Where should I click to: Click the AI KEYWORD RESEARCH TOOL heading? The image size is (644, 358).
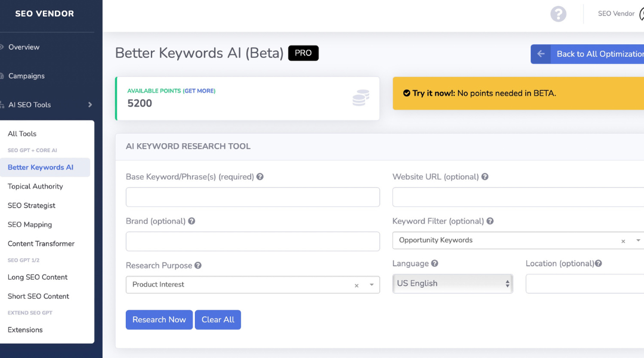coord(188,146)
